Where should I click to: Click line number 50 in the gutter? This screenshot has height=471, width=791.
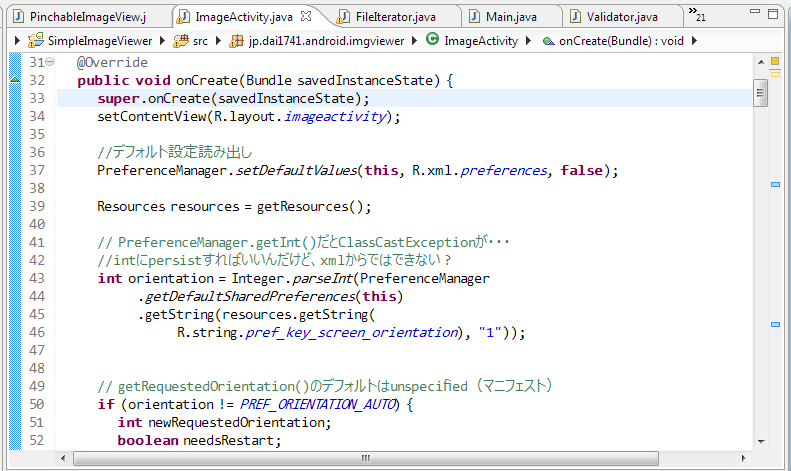tap(37, 404)
